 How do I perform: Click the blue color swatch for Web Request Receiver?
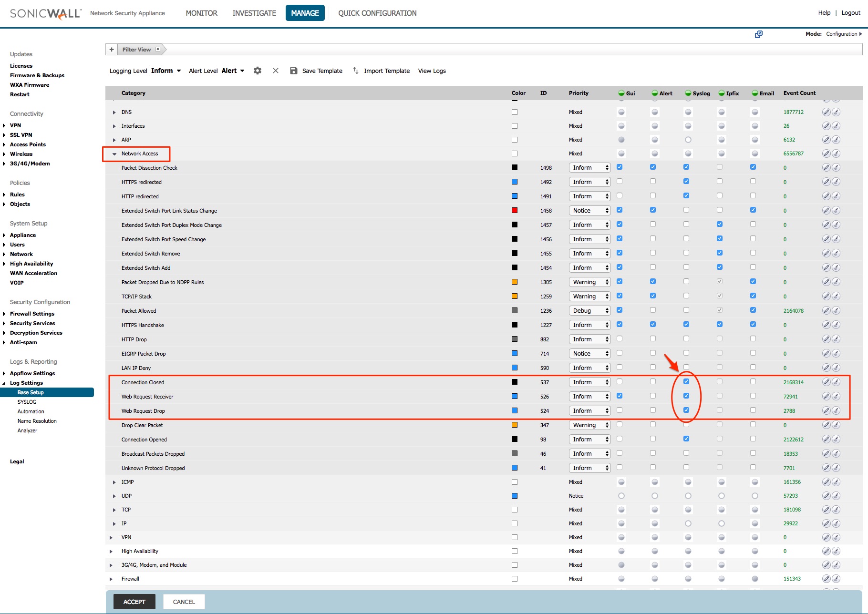click(515, 396)
